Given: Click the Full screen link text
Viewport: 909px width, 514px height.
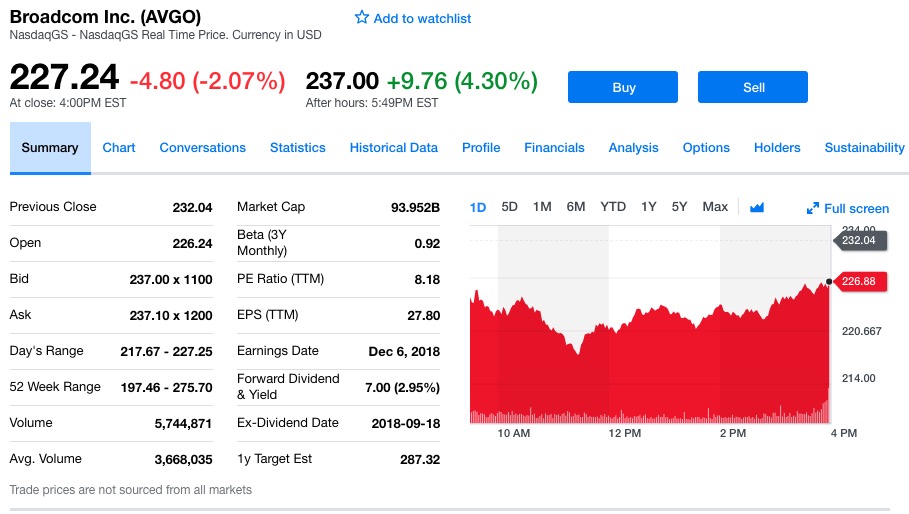Looking at the screenshot, I should click(856, 209).
